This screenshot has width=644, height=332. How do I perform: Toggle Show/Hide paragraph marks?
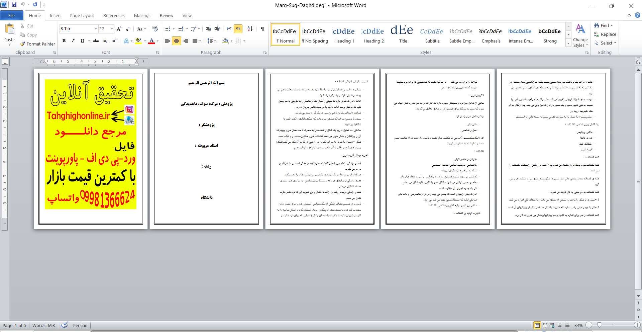tap(262, 29)
